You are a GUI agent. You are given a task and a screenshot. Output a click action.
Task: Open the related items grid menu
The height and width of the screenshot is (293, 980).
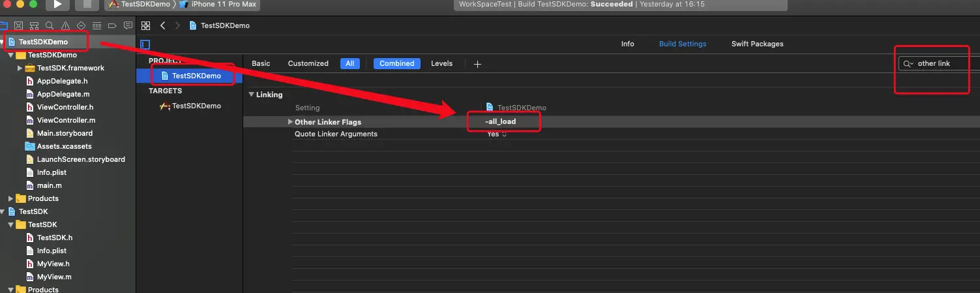[x=145, y=25]
